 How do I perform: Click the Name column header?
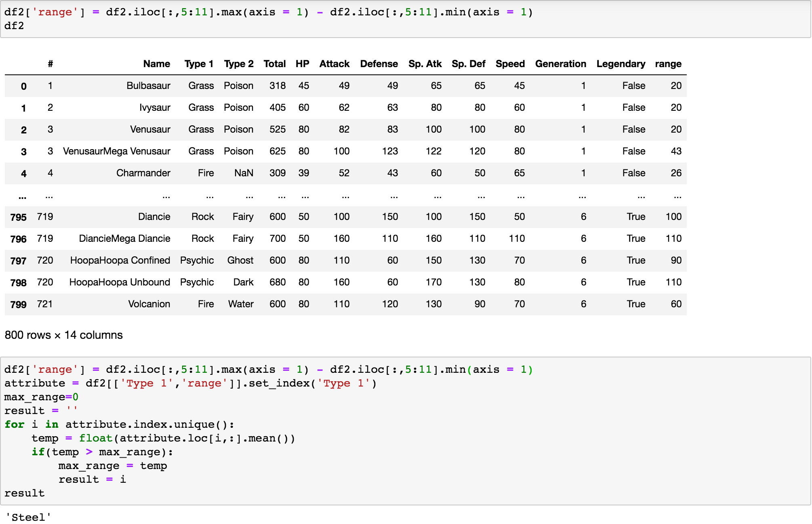click(156, 64)
